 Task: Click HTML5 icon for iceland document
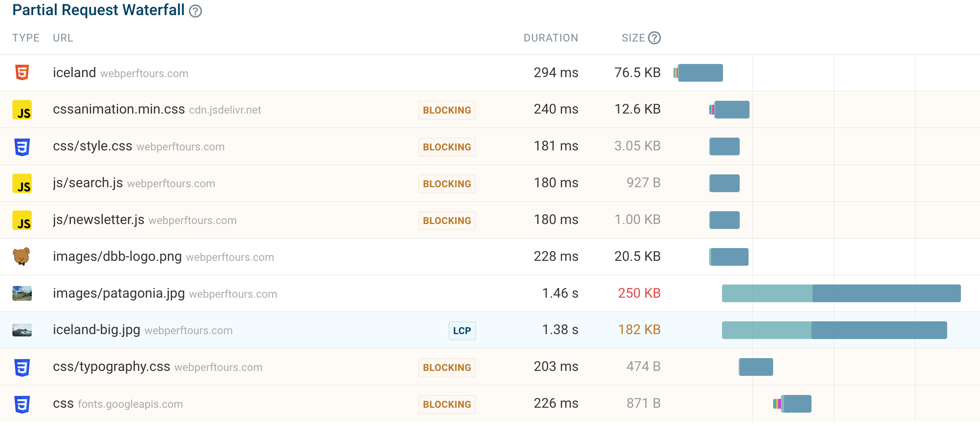click(22, 72)
